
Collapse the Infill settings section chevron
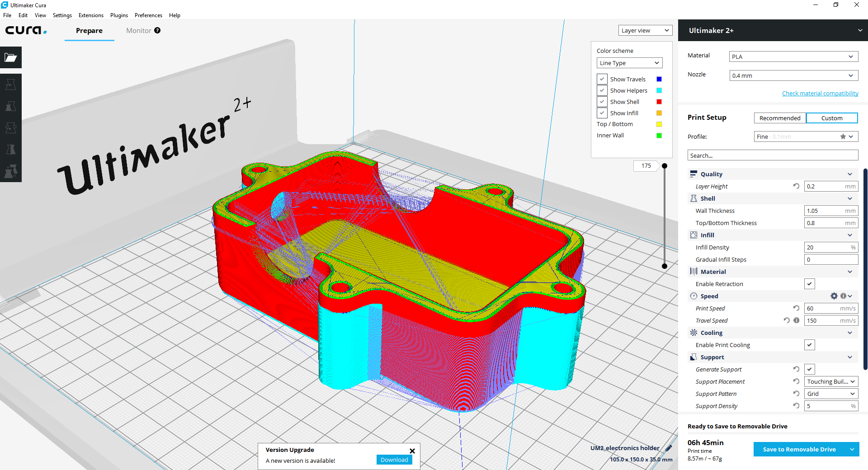pos(850,235)
